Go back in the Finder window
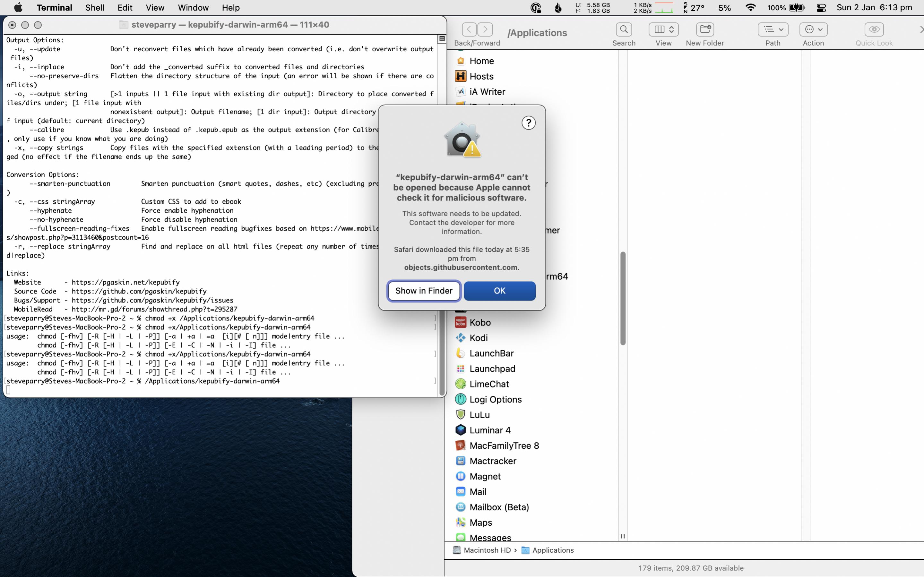Screen dimensions: 924x577 point(469,30)
